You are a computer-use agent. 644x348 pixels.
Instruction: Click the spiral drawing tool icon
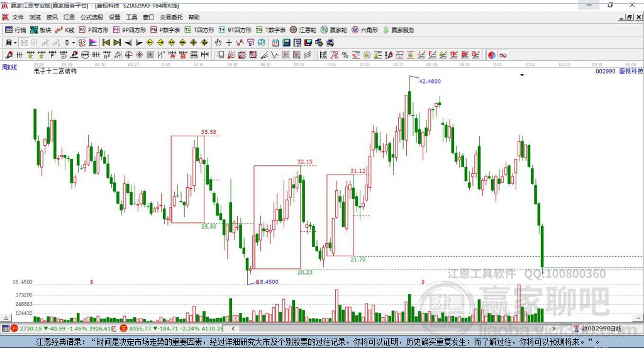click(64, 55)
